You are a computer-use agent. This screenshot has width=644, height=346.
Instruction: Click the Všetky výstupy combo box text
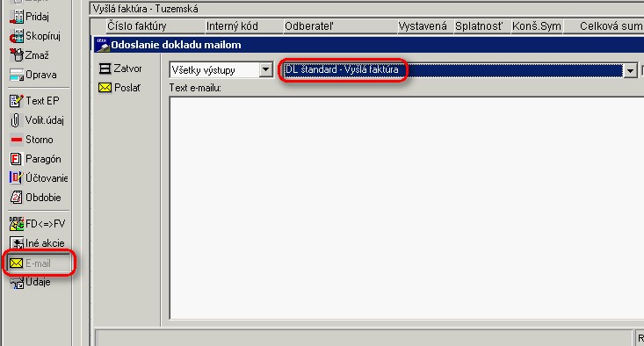click(203, 70)
